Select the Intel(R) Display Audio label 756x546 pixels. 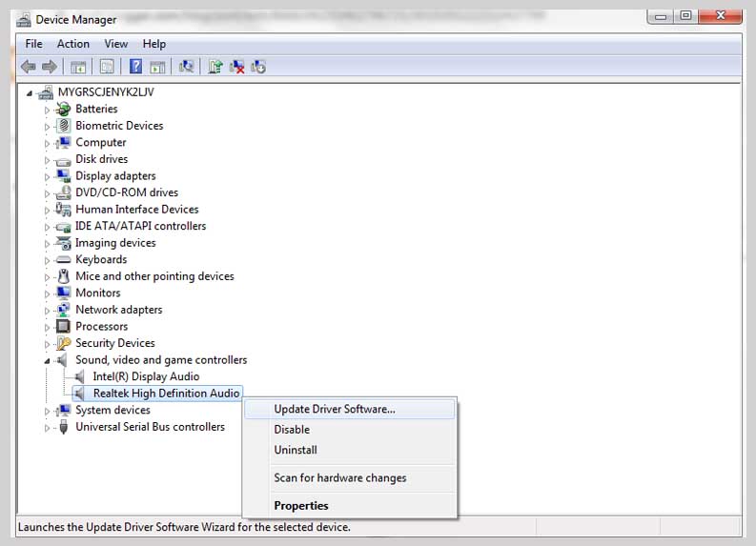pyautogui.click(x=146, y=376)
